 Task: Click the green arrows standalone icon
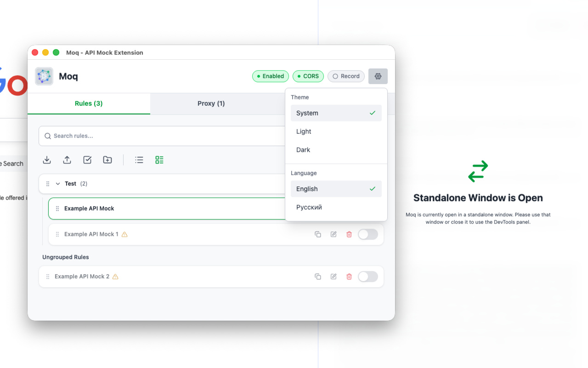pos(478,171)
